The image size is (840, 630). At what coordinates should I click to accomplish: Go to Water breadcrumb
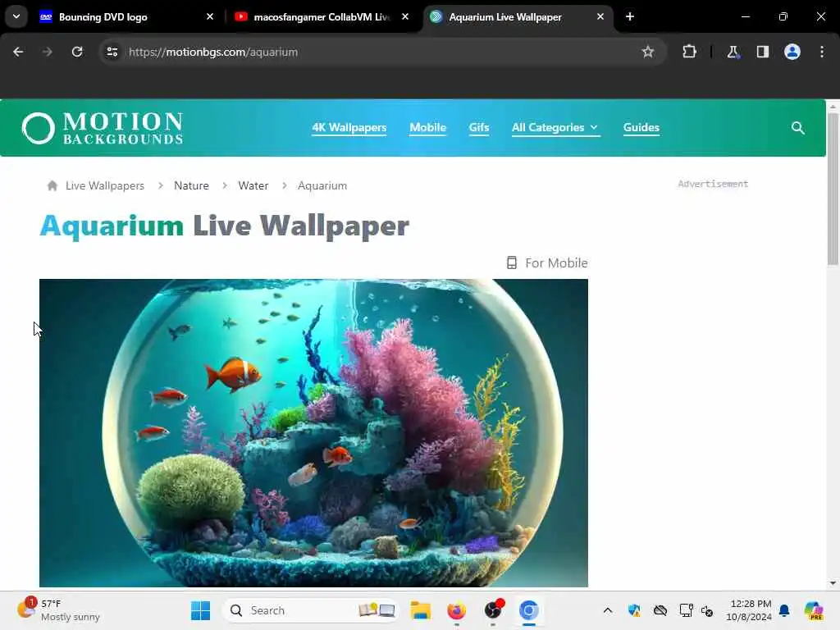click(x=253, y=185)
